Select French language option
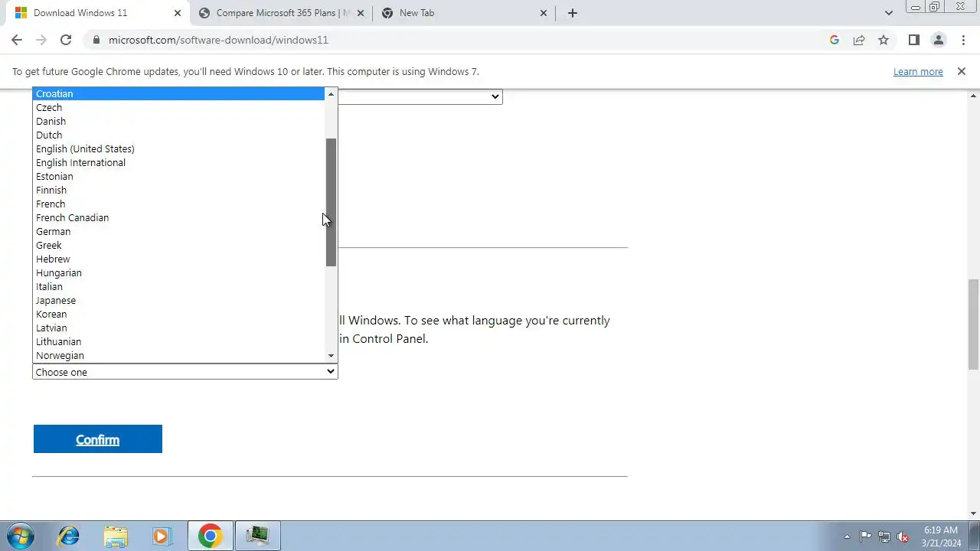 point(178,204)
